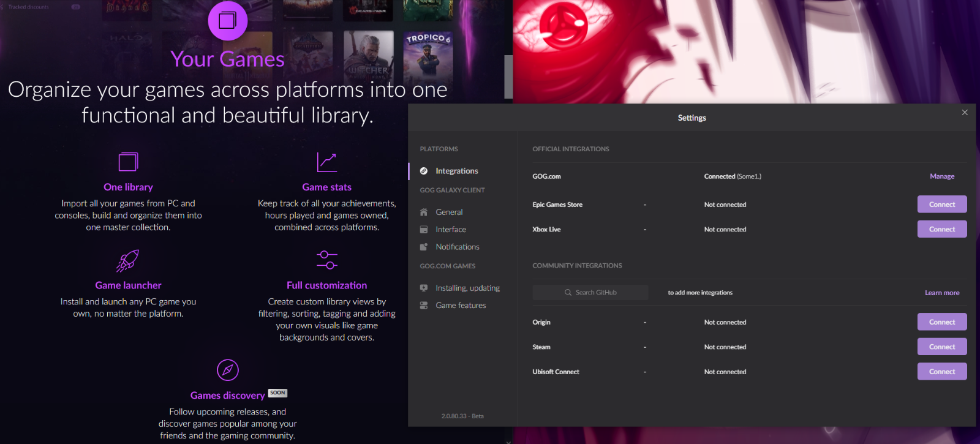Click Manage for GOG.com account
980x444 pixels.
942,176
